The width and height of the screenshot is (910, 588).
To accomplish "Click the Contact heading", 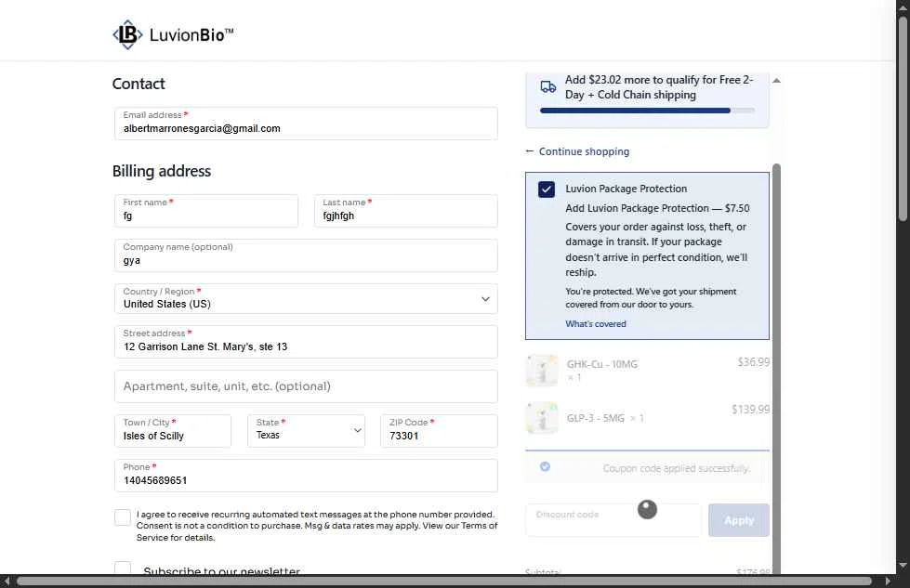I will coord(138,84).
